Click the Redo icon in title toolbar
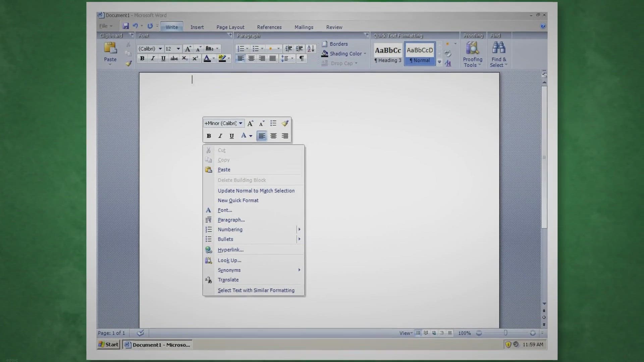Image resolution: width=644 pixels, height=362 pixels. [150, 26]
